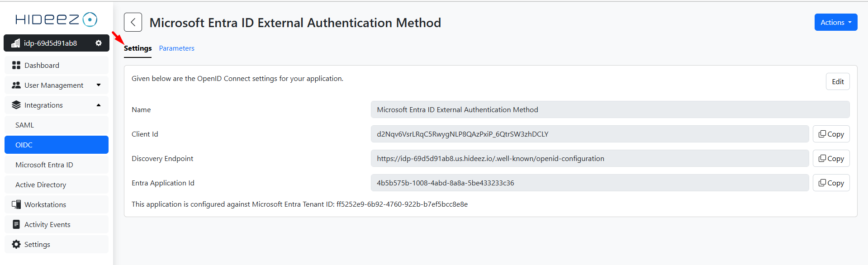Viewport: 868px width, 265px height.
Task: Click the Dashboard grid icon in sidebar
Action: [16, 65]
